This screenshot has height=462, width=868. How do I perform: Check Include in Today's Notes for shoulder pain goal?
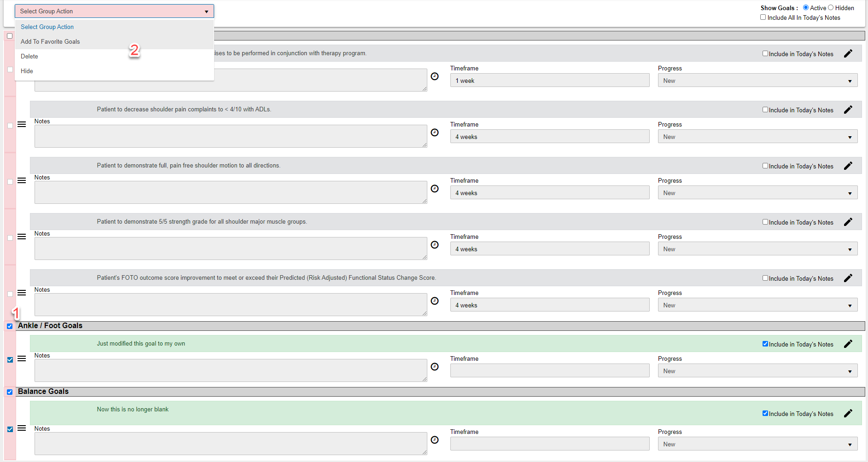(765, 110)
